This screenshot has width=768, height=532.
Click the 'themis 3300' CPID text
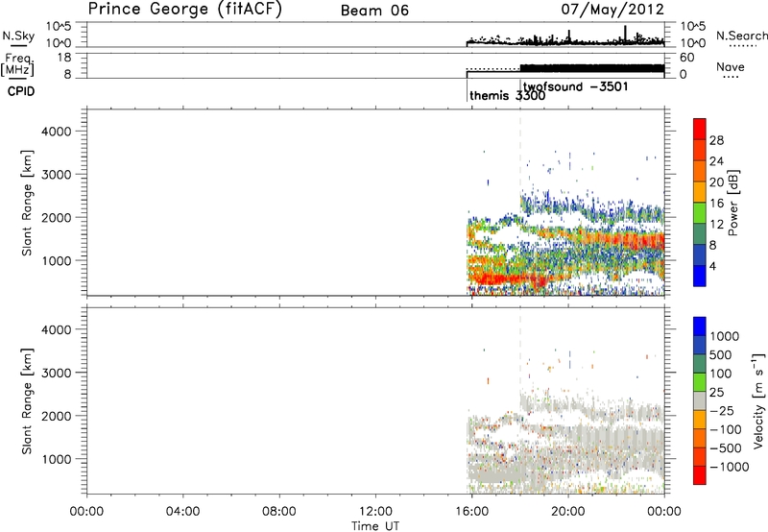(507, 95)
